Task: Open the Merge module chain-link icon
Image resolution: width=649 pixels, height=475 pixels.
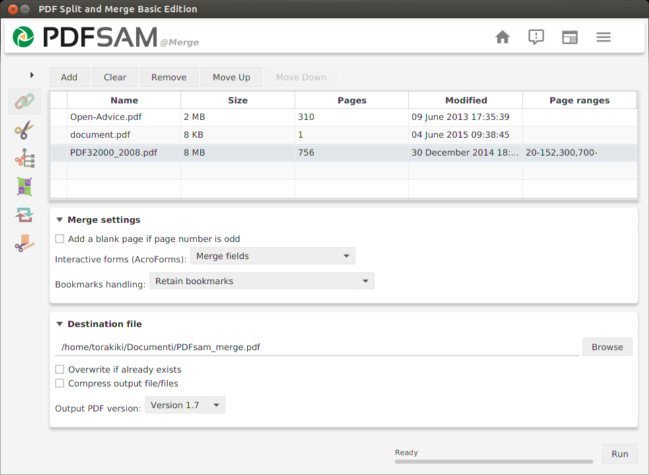Action: [24, 101]
